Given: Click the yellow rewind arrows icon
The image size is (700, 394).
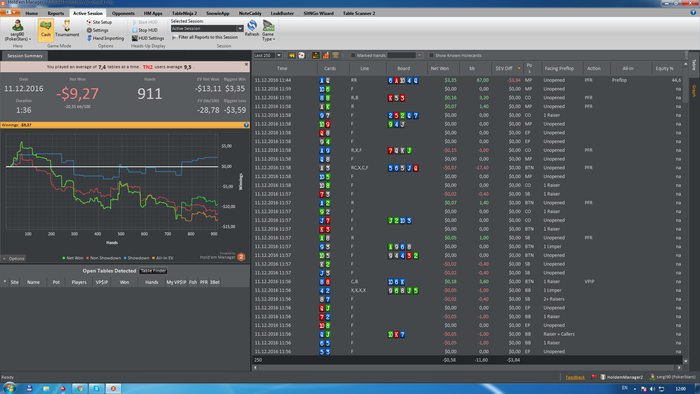Looking at the screenshot, I should point(292,55).
